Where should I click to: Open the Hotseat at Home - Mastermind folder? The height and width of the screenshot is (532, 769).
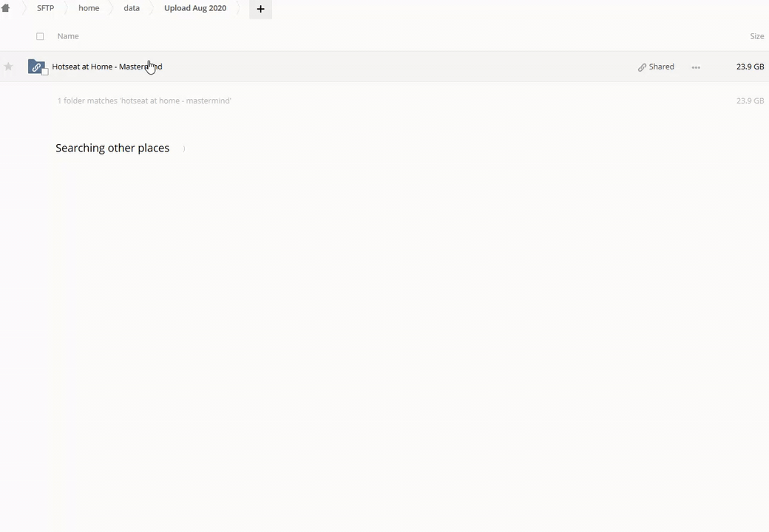107,66
